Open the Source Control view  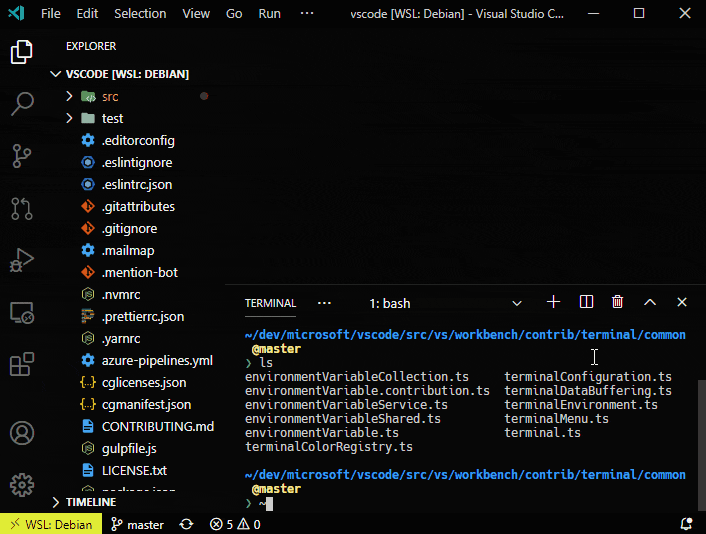(22, 155)
